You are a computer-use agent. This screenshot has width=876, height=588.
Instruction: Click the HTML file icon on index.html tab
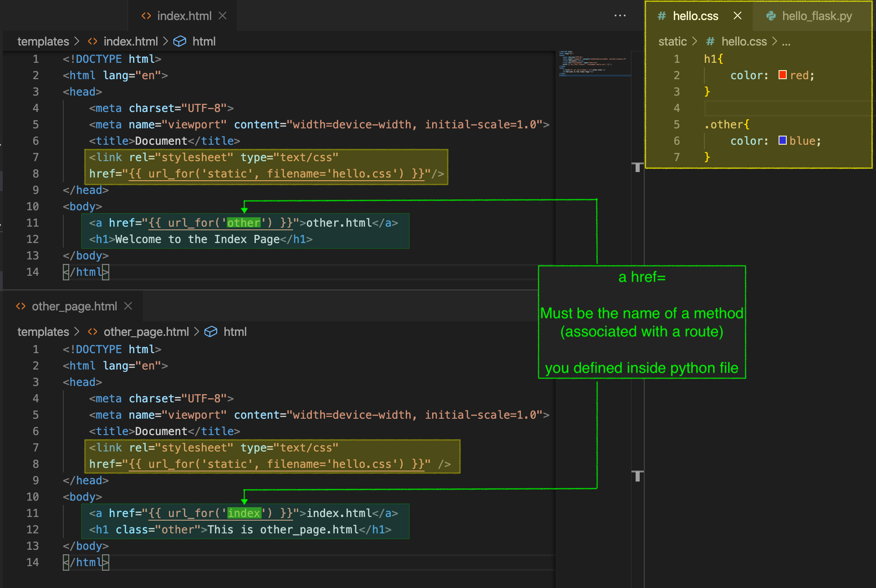[x=147, y=15]
